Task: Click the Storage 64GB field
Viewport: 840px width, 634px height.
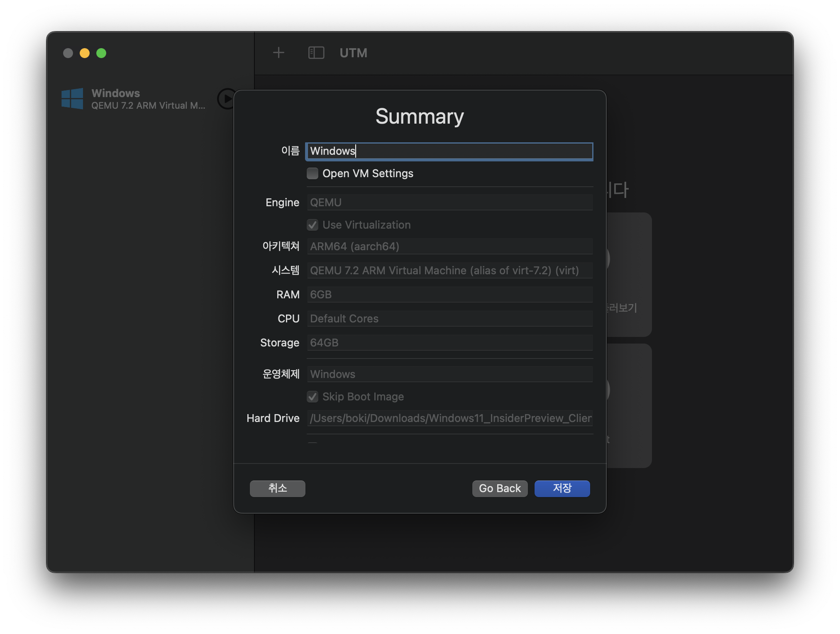Action: coord(449,343)
